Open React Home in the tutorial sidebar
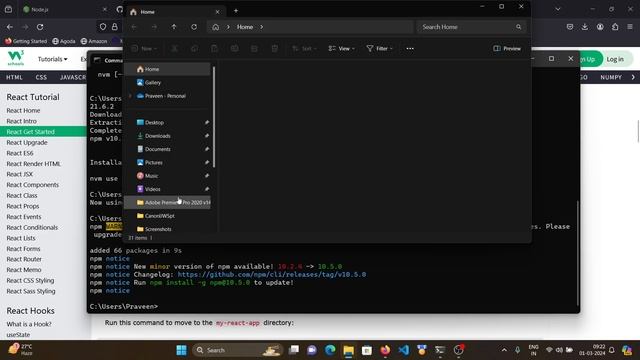640x360 pixels. [x=23, y=111]
